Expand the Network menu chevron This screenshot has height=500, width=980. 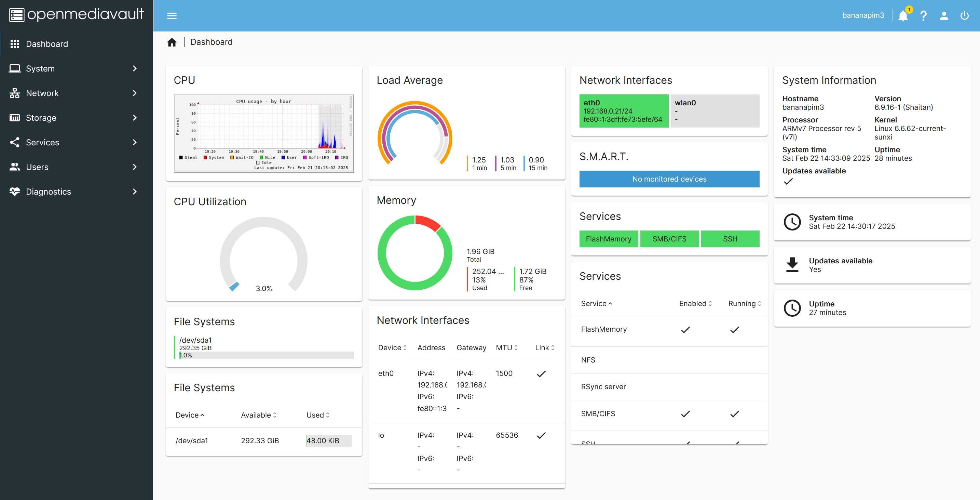135,93
